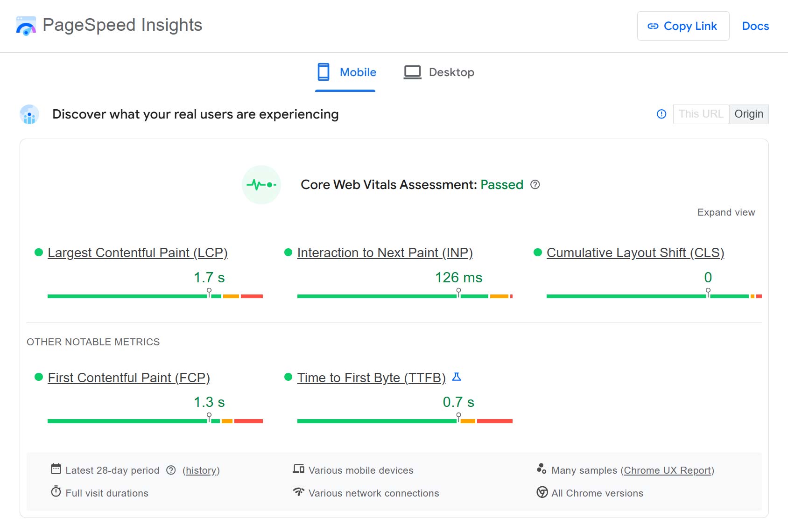Click the stopwatch icon for visit durations
Screen dimensions: 788x532
(x=56, y=493)
